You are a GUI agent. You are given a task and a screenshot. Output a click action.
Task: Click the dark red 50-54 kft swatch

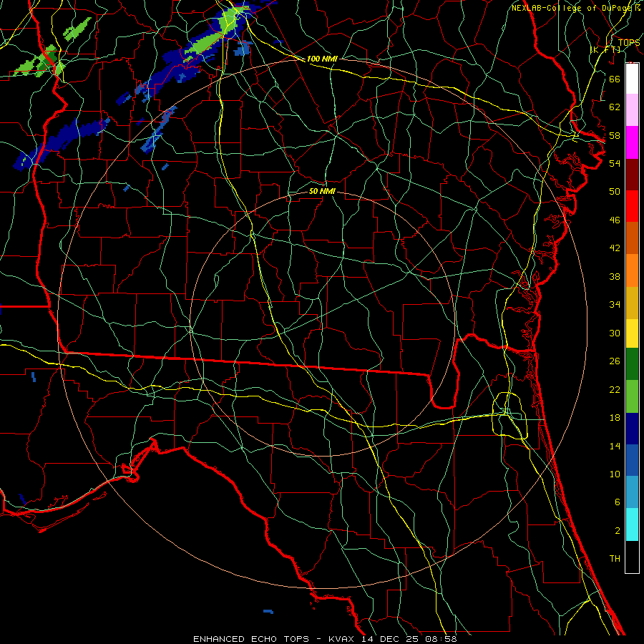[x=632, y=174]
